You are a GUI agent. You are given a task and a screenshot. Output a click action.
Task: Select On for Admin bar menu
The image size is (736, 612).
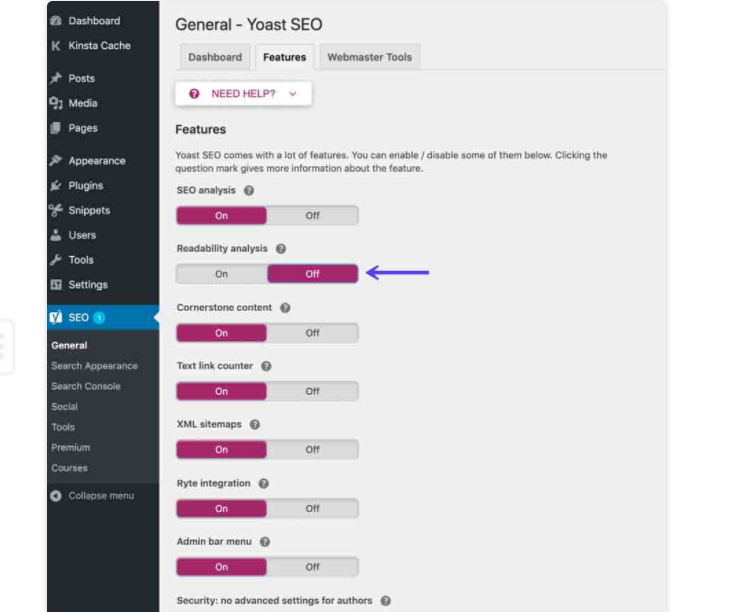pos(222,566)
